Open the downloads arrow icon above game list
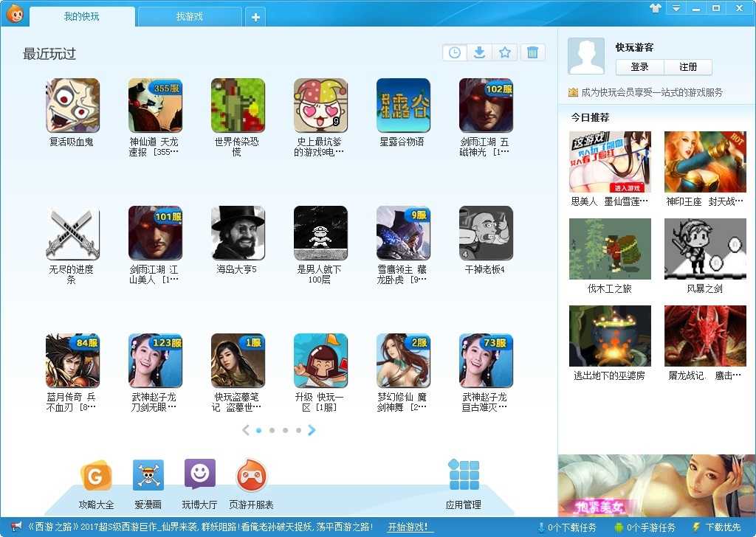The height and width of the screenshot is (537, 756). coord(480,52)
